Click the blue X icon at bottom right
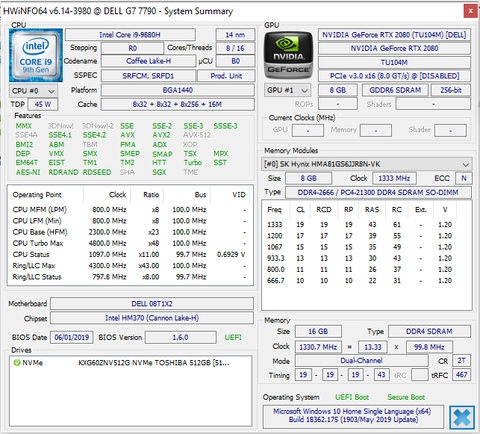Viewport: 480px width, 434px height. pos(462,417)
